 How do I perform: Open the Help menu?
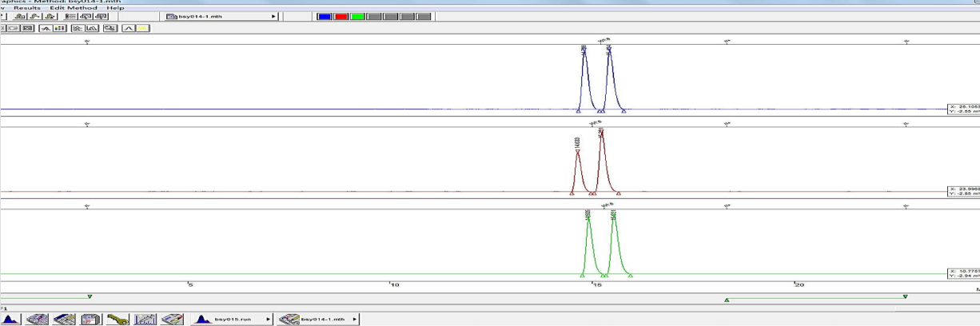(x=115, y=8)
